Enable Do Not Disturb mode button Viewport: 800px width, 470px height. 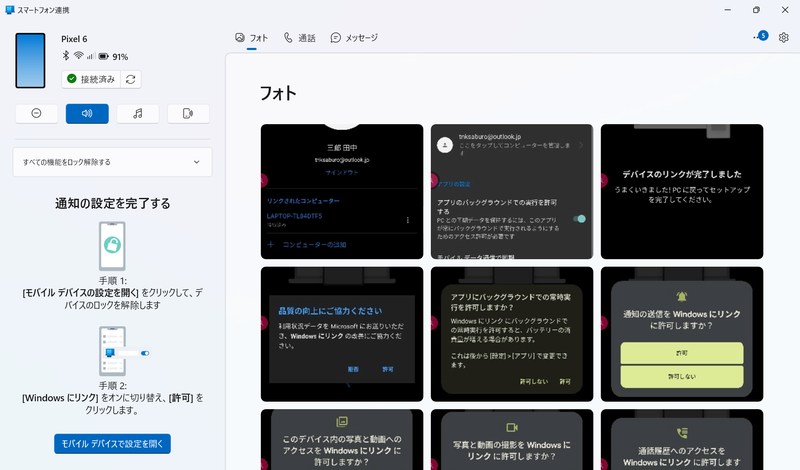pos(36,113)
